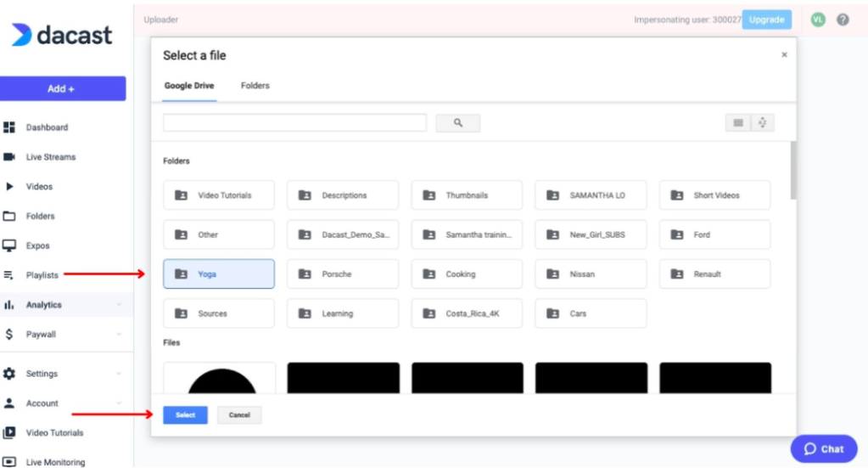
Task: Select the highlighted Yoga folder
Action: click(x=219, y=274)
